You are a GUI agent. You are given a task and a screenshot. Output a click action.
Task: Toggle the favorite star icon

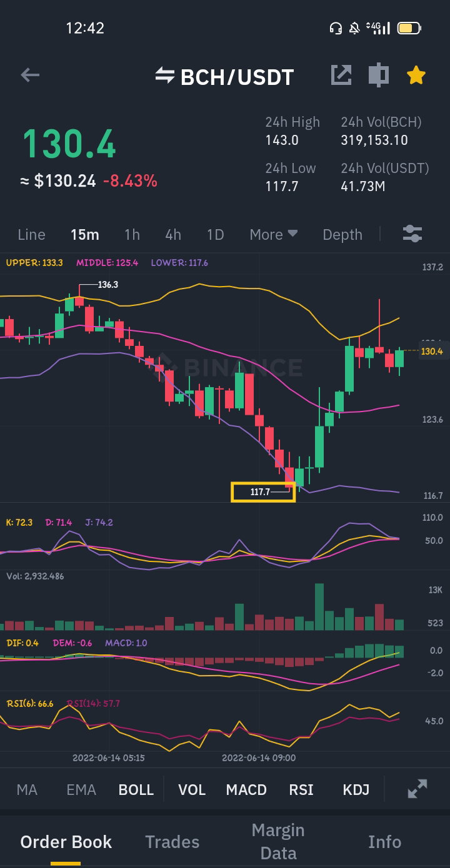(x=416, y=76)
